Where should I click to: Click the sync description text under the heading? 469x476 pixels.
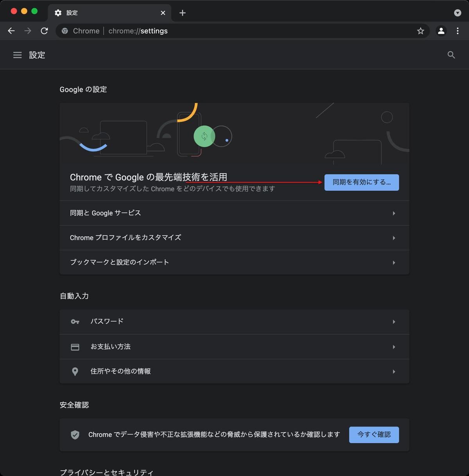point(172,189)
